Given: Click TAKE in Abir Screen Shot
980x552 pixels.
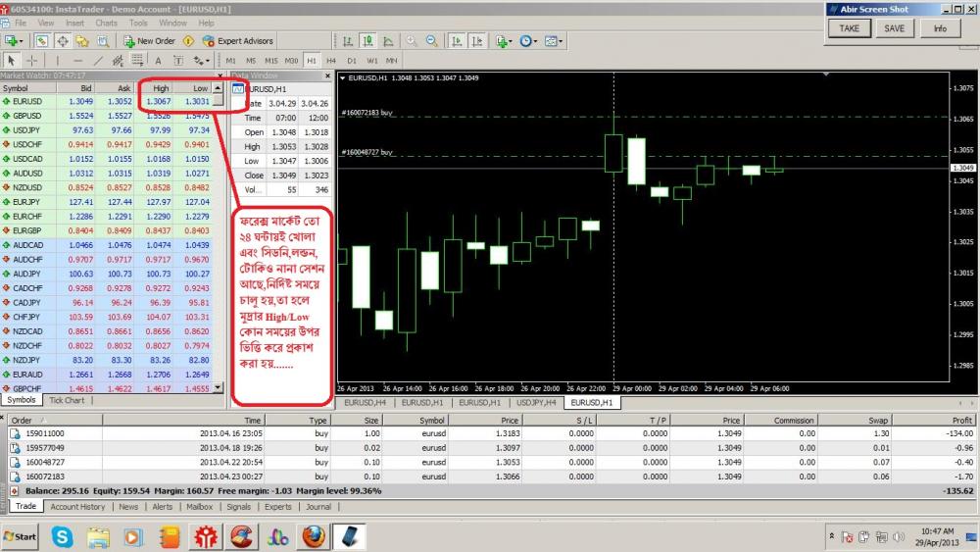Looking at the screenshot, I should [x=850, y=28].
